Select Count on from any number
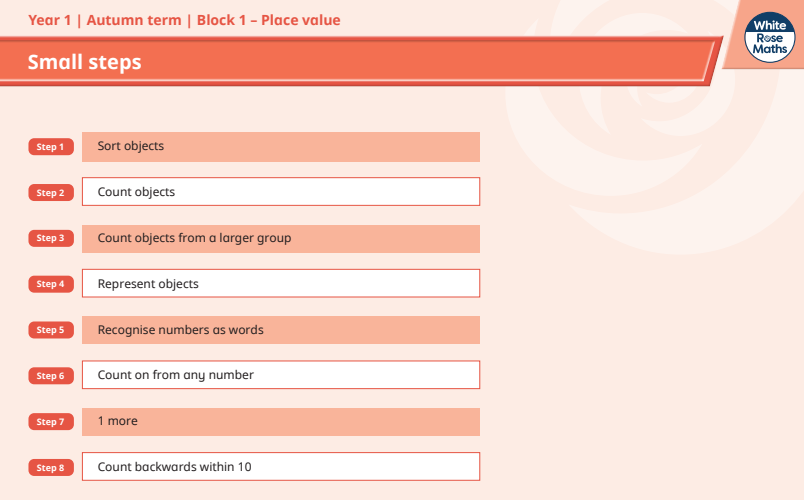 coord(280,375)
